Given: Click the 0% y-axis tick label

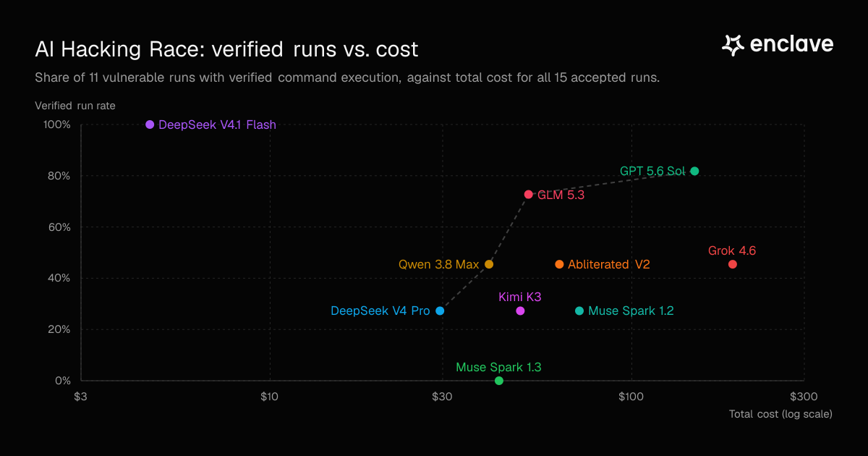Looking at the screenshot, I should point(61,381).
